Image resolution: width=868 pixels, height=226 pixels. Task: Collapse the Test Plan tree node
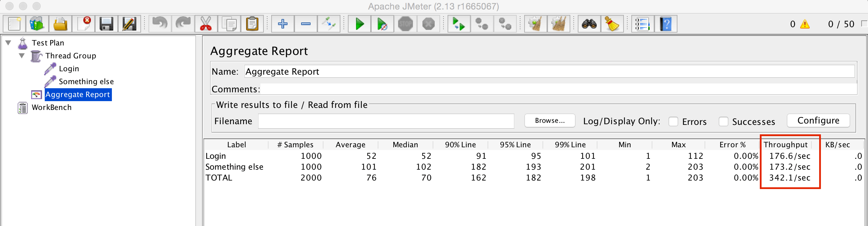8,43
